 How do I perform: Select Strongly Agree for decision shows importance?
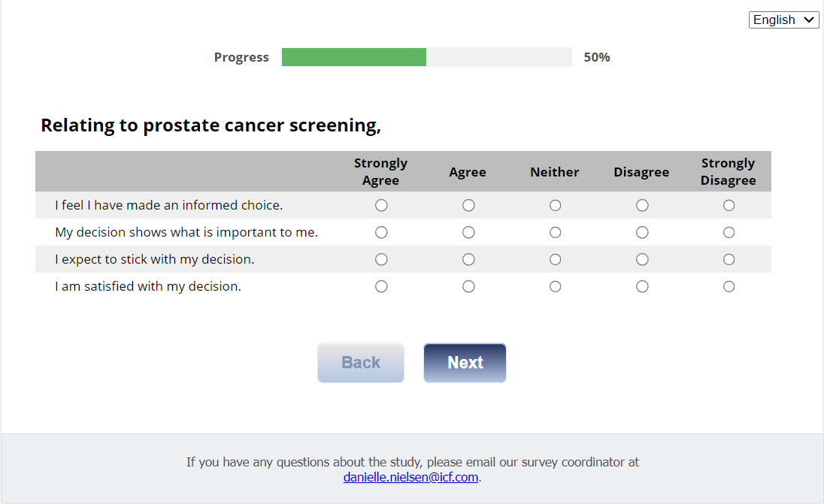coord(381,233)
